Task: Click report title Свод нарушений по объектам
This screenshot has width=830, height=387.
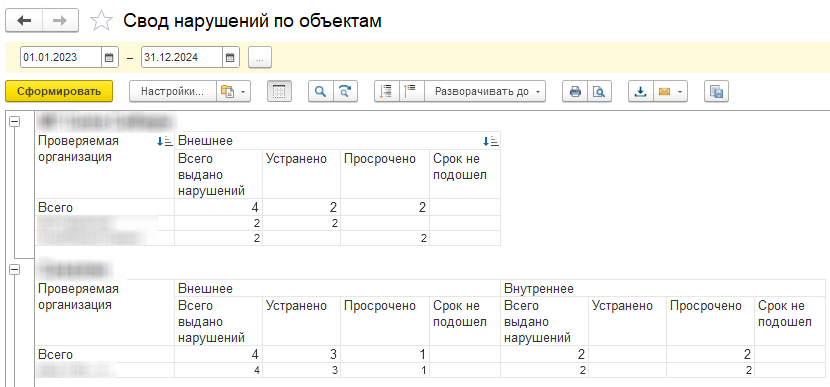Action: point(252,21)
